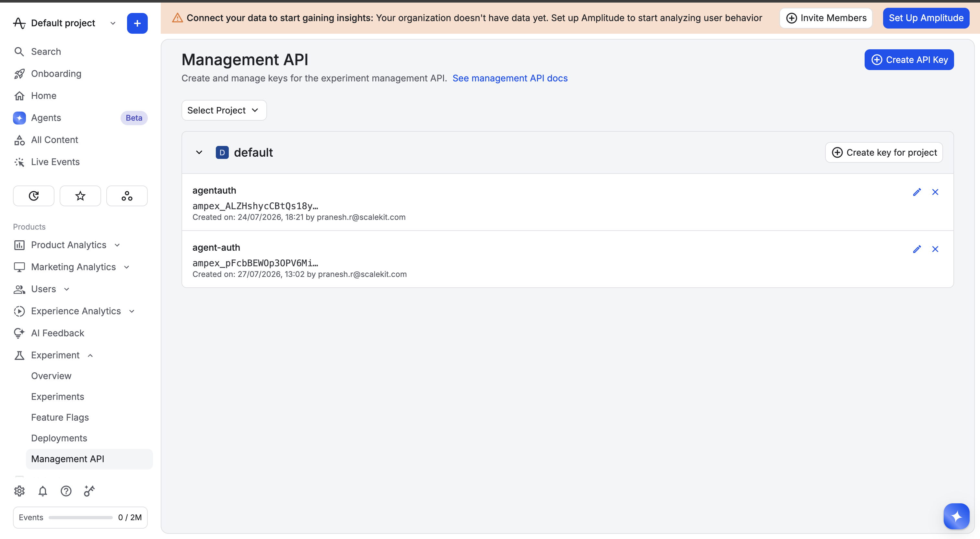980x539 pixels.
Task: Click Create key for project
Action: pos(884,152)
